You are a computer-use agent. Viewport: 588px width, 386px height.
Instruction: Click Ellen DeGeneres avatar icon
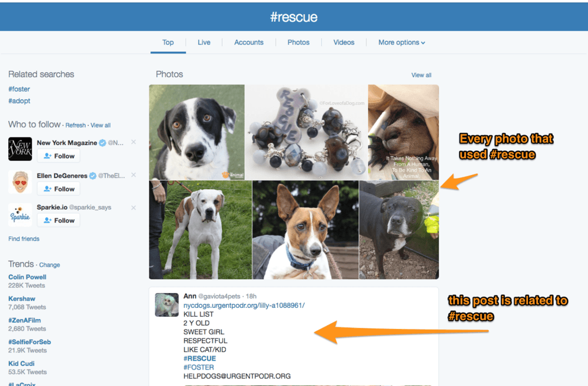point(20,182)
